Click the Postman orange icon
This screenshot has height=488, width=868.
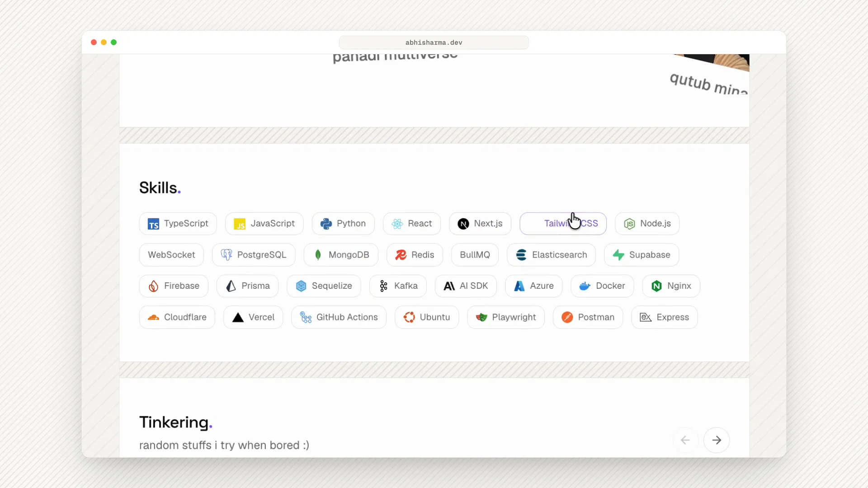567,317
